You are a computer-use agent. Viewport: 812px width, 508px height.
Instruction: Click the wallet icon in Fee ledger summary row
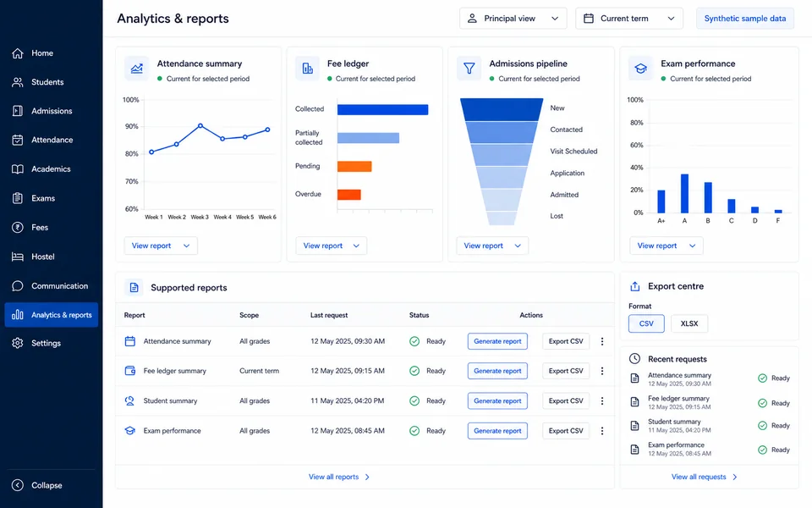click(x=130, y=371)
